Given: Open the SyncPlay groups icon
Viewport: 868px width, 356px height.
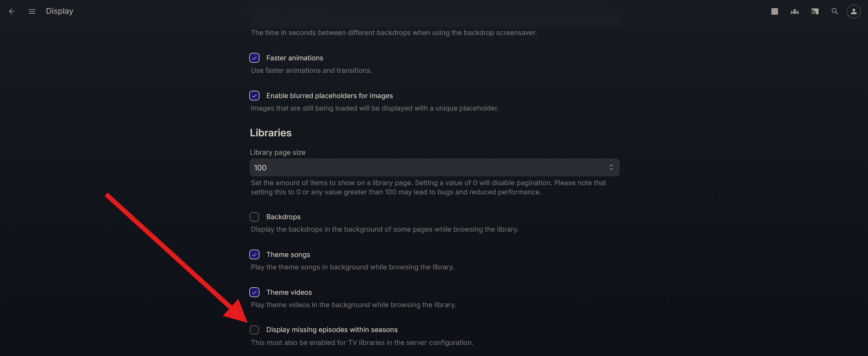Looking at the screenshot, I should click(794, 11).
